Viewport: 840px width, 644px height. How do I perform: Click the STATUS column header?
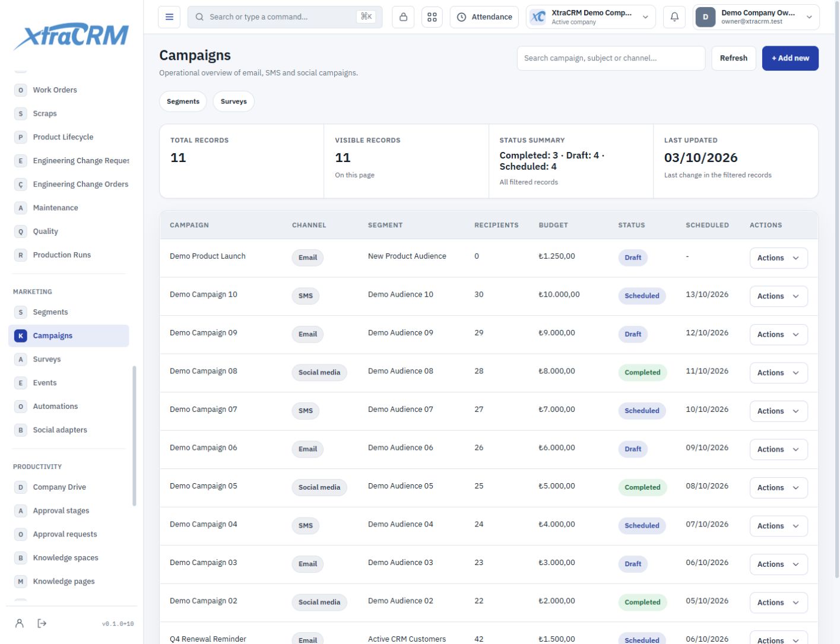tap(632, 226)
